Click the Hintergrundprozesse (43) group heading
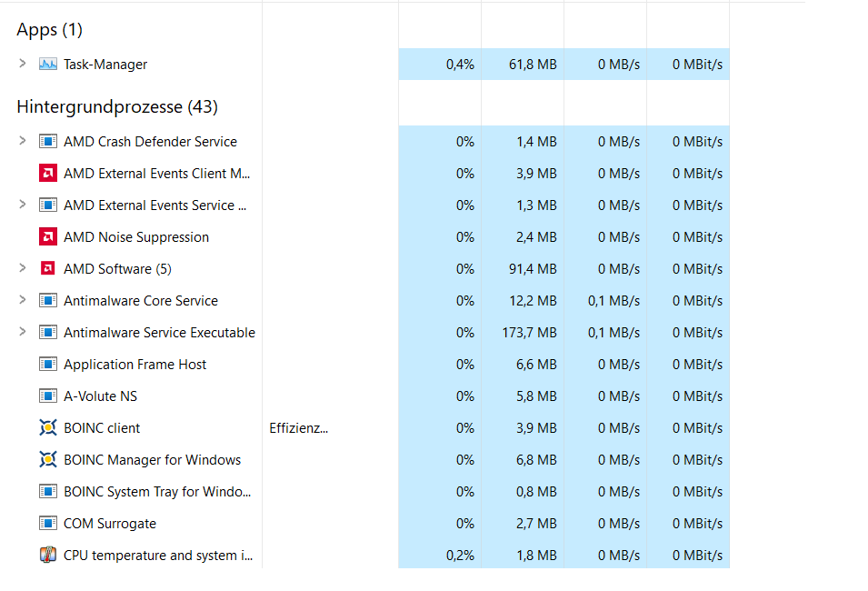Image resolution: width=868 pixels, height=591 pixels. click(117, 107)
